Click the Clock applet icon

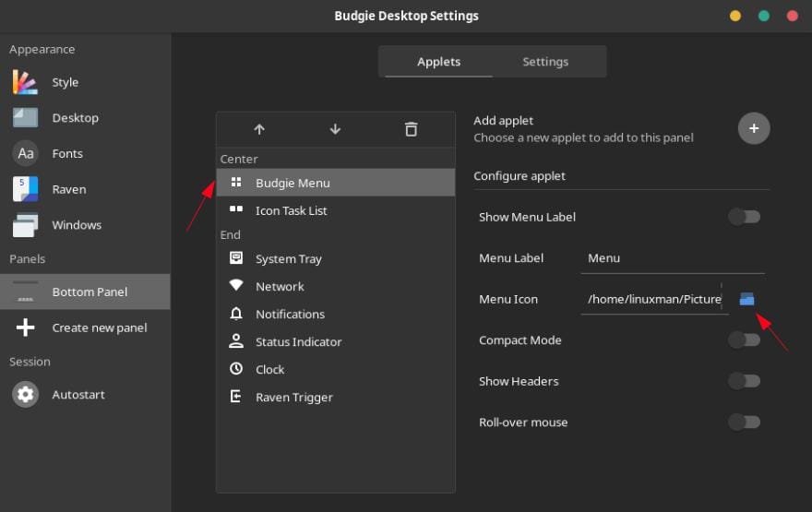(236, 369)
